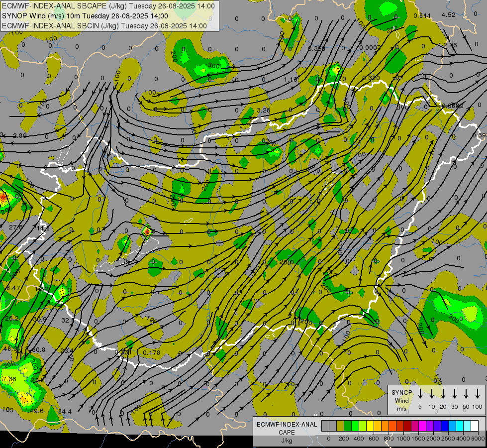Click the map value '14.6'

(x=43, y=228)
